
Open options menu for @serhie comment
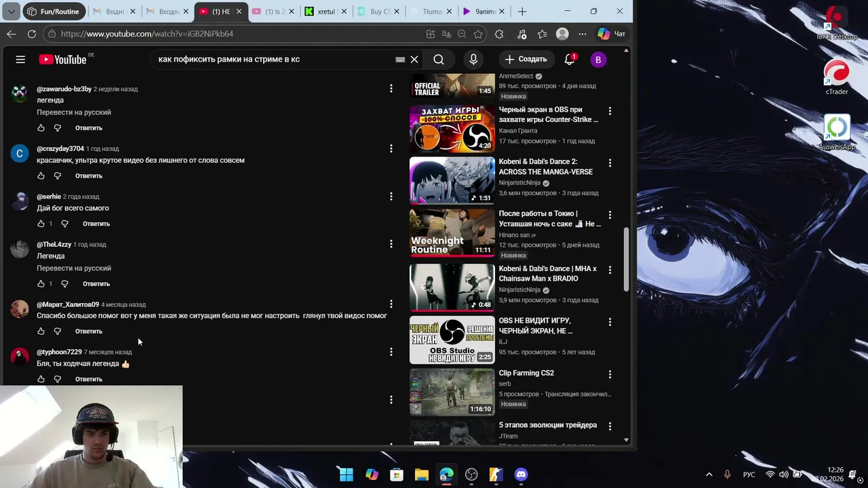pos(391,197)
